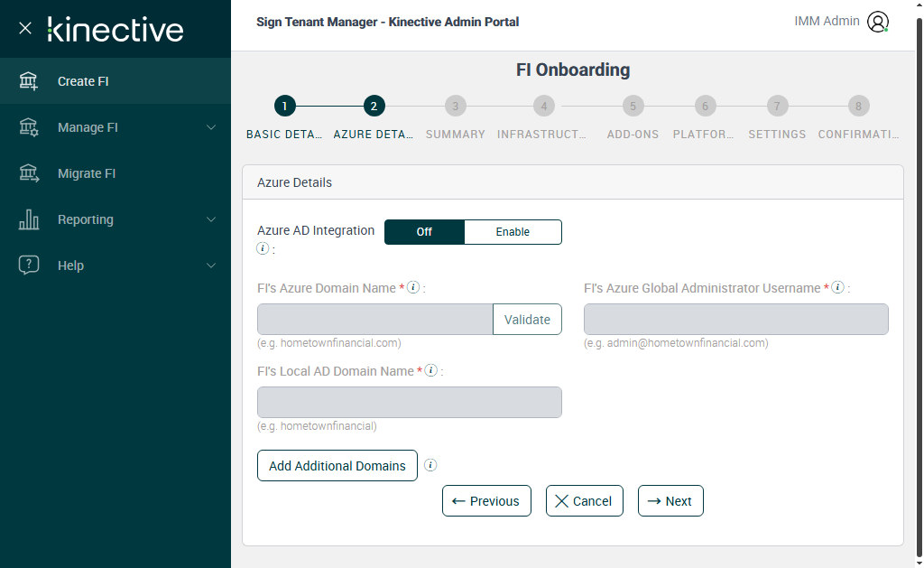Go to step 3 Summary circle
Viewport: 924px width, 568px height.
point(456,107)
